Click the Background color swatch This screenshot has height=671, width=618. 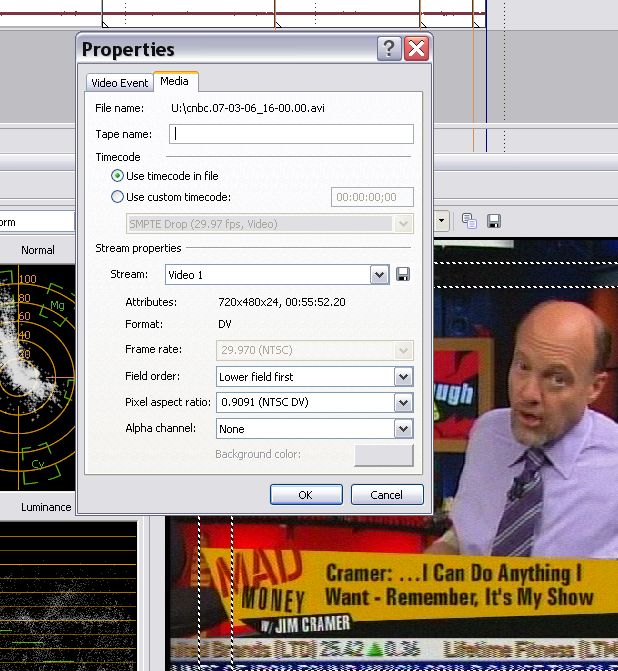click(x=384, y=454)
